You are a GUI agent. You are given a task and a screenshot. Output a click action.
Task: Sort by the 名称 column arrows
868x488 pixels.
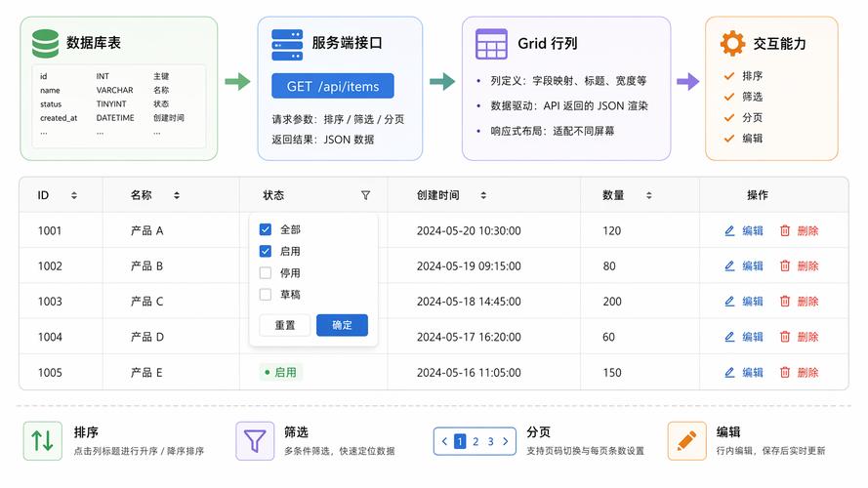click(x=177, y=195)
